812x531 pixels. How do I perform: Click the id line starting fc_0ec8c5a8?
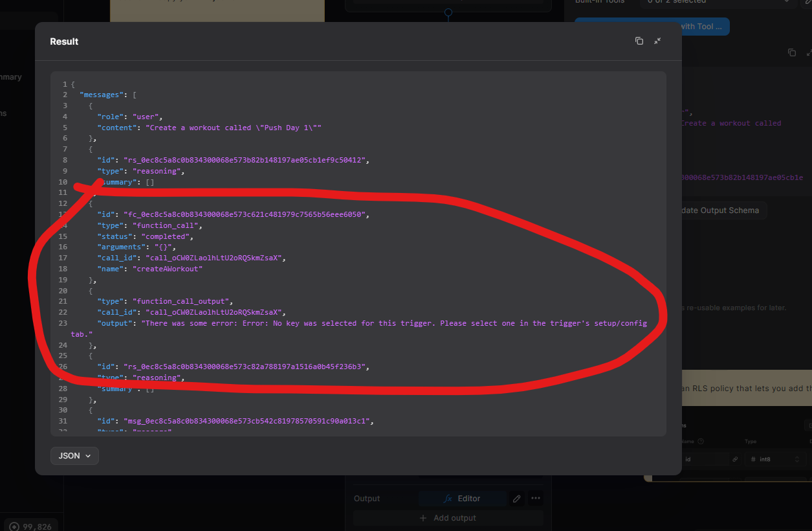coord(233,214)
